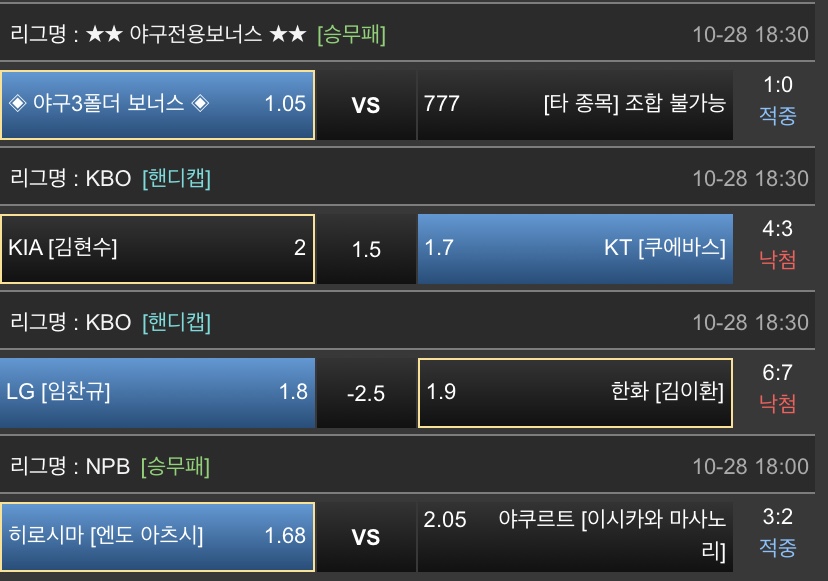
Task: Choose LG [임찬규] 1.8 odds cell
Action: point(158,392)
